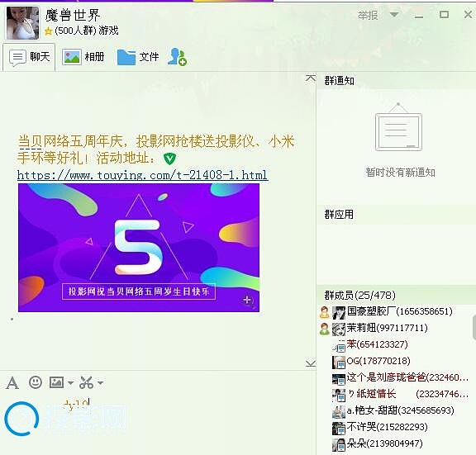Click the invite member icon
This screenshot has width=476, height=455.
(x=177, y=57)
